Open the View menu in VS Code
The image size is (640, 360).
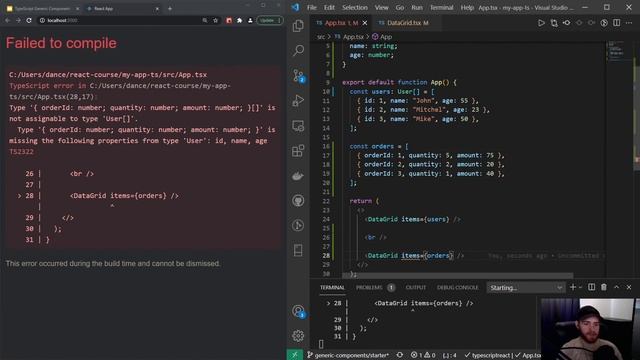381,7
